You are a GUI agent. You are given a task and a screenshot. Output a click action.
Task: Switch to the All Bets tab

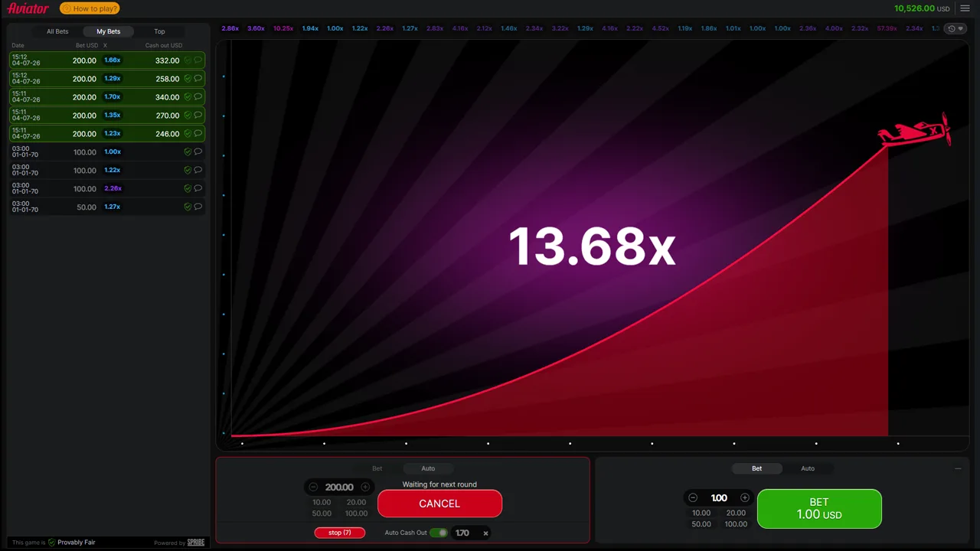57,31
